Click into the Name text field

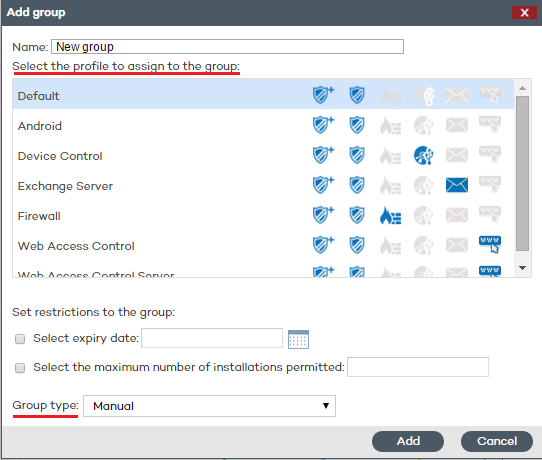click(227, 46)
